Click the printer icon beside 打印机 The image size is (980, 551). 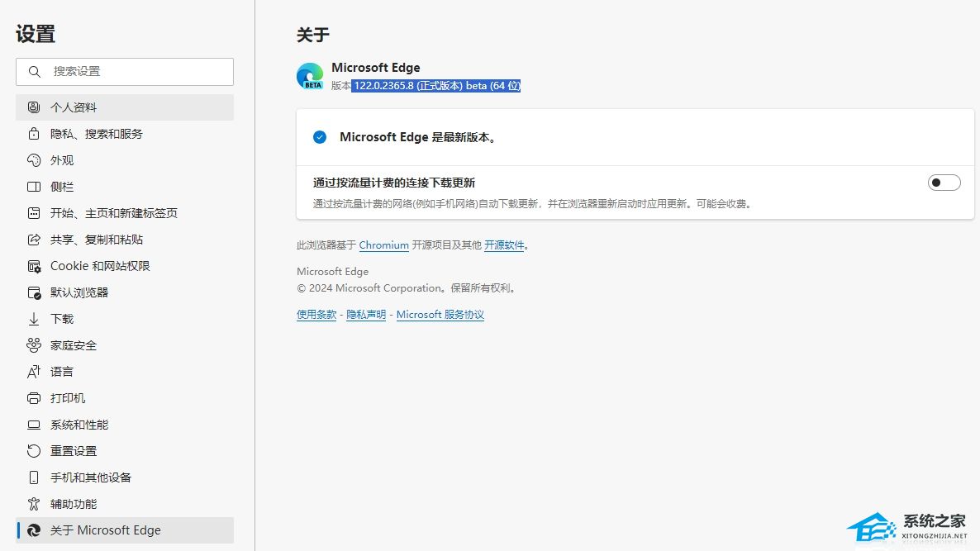[x=34, y=398]
